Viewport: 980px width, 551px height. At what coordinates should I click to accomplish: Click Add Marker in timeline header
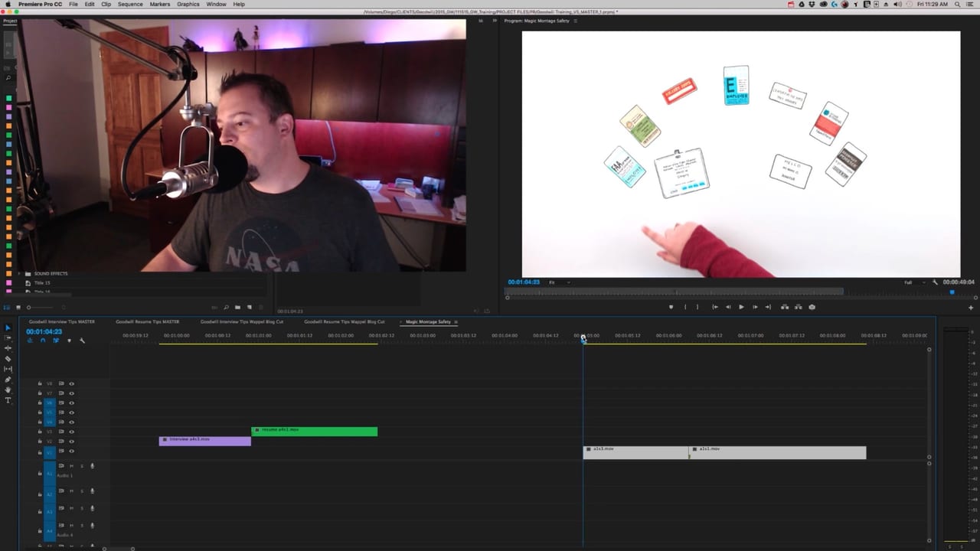69,341
